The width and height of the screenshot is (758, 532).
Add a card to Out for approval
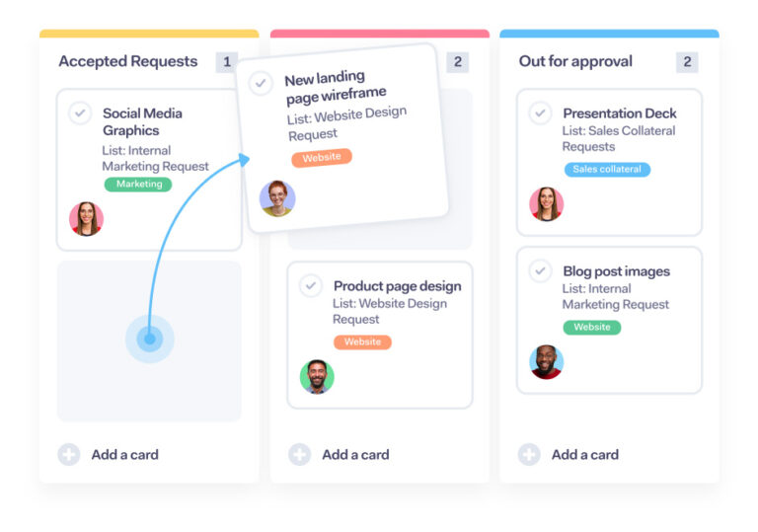tap(568, 455)
